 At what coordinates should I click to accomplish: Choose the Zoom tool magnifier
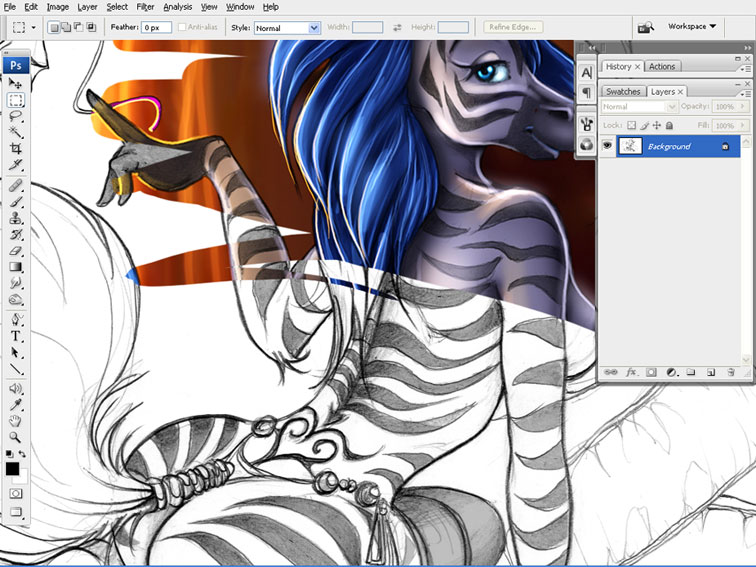tap(16, 437)
